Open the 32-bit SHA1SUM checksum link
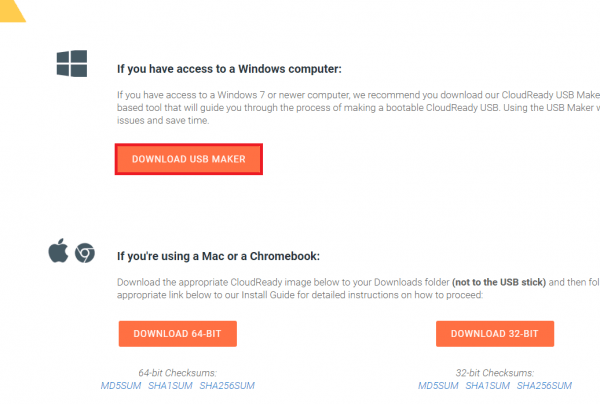The width and height of the screenshot is (600, 404). pyautogui.click(x=488, y=386)
